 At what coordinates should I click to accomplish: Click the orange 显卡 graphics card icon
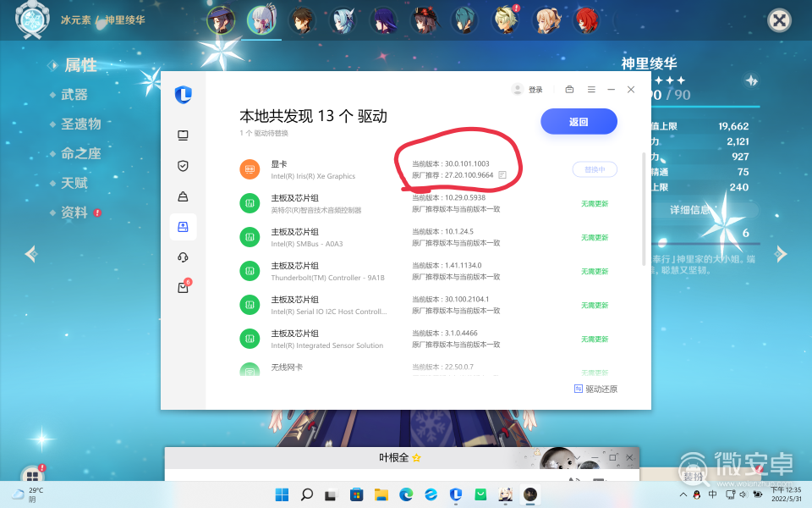pyautogui.click(x=250, y=169)
